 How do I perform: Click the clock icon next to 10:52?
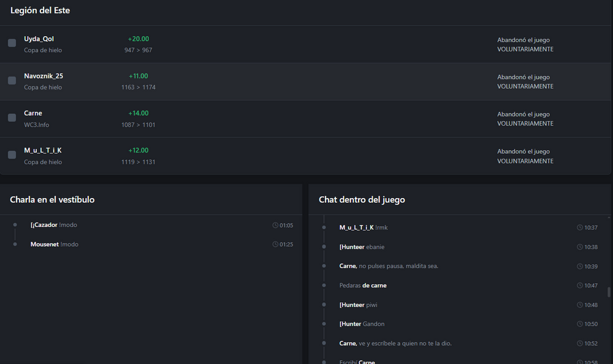pos(580,343)
